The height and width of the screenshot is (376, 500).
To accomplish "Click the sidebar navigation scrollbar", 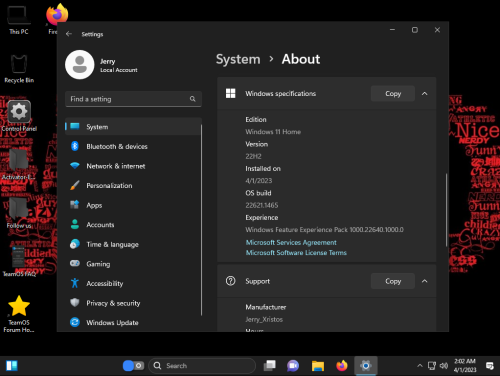I will [201, 220].
